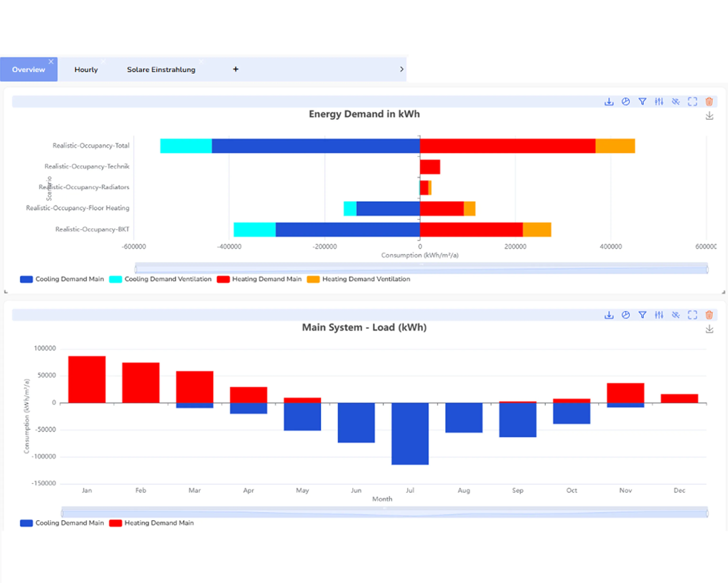Toggle Cooling Demand Ventilation legend series

[x=161, y=279]
